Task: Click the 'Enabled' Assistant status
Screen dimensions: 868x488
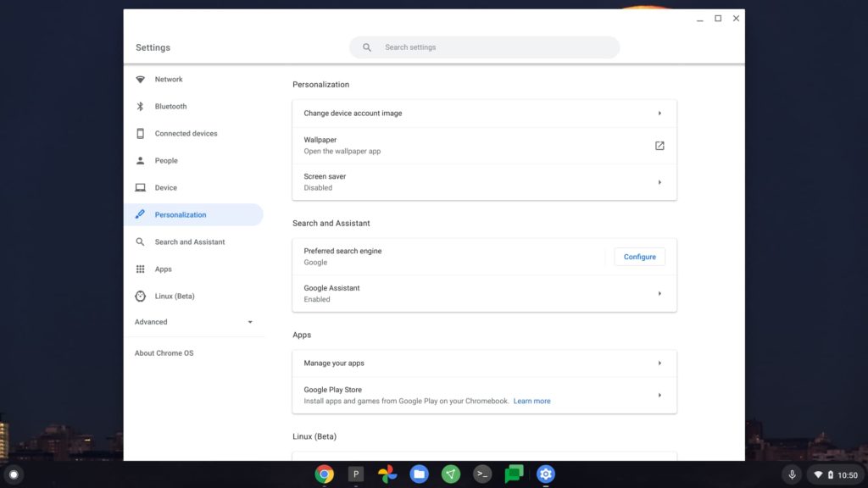Action: point(317,299)
